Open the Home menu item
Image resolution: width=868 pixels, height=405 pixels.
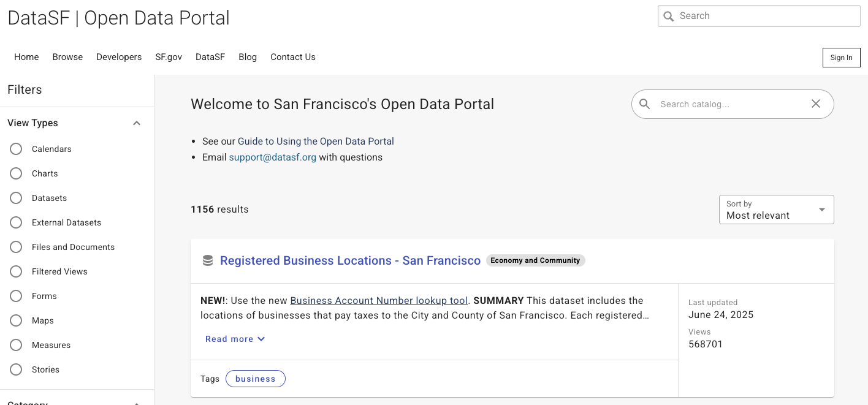point(26,57)
